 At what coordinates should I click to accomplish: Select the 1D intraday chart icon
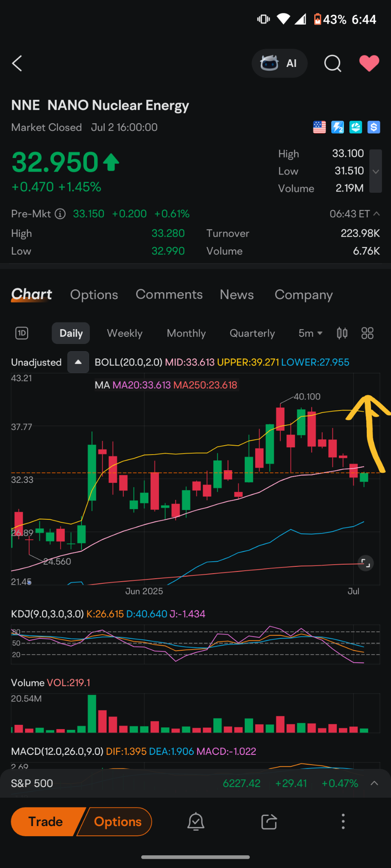pyautogui.click(x=22, y=333)
